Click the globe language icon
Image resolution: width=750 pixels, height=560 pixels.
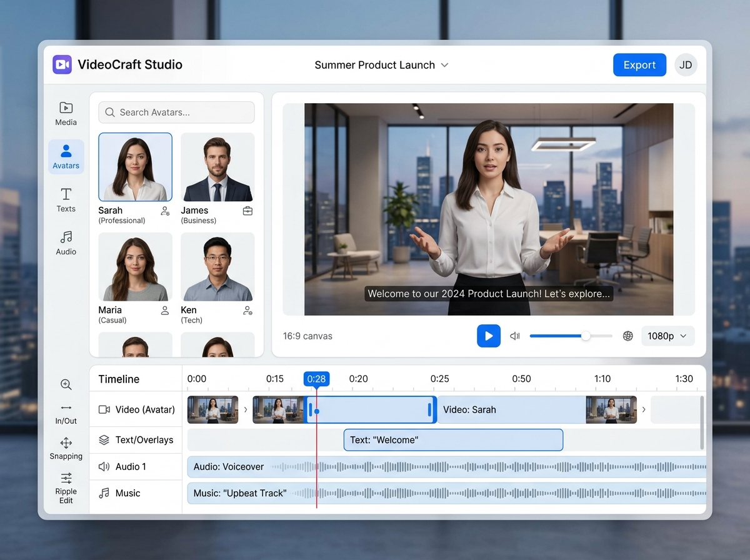click(x=628, y=336)
